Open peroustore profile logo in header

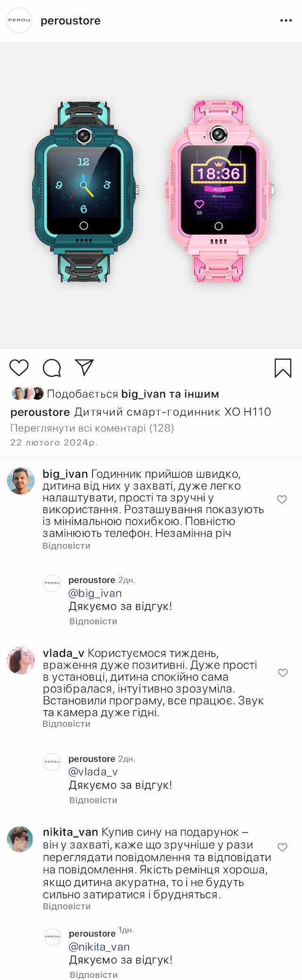[19, 21]
